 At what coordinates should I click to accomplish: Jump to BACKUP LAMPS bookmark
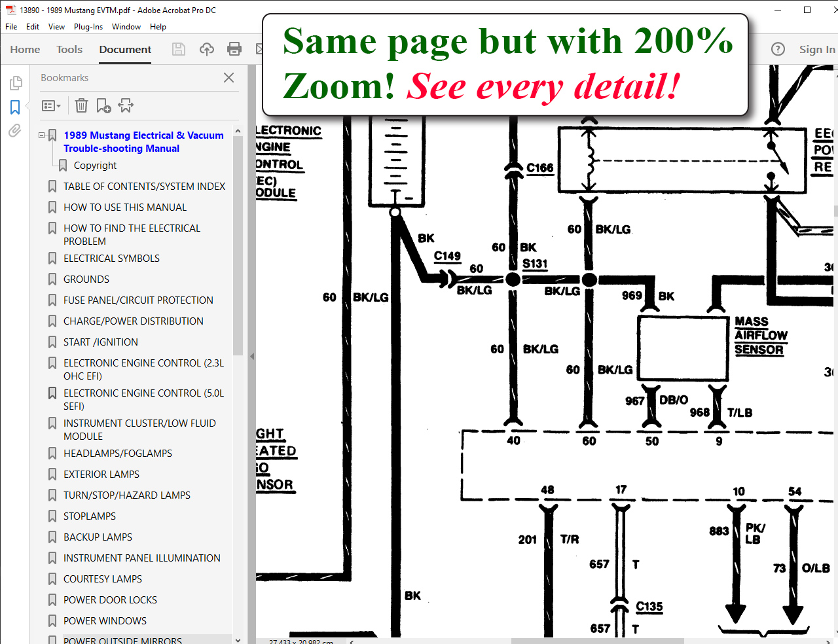tap(98, 537)
